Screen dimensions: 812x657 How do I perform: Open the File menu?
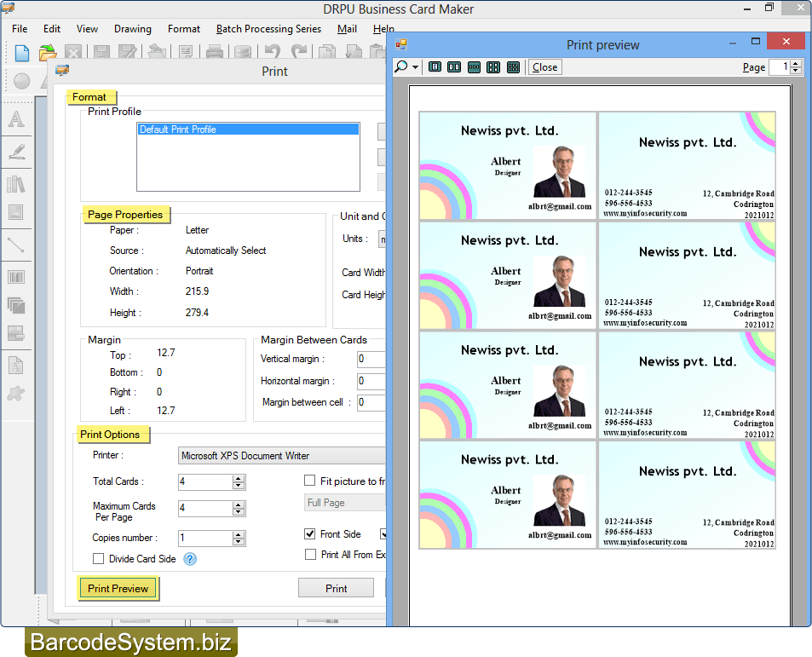[x=20, y=29]
